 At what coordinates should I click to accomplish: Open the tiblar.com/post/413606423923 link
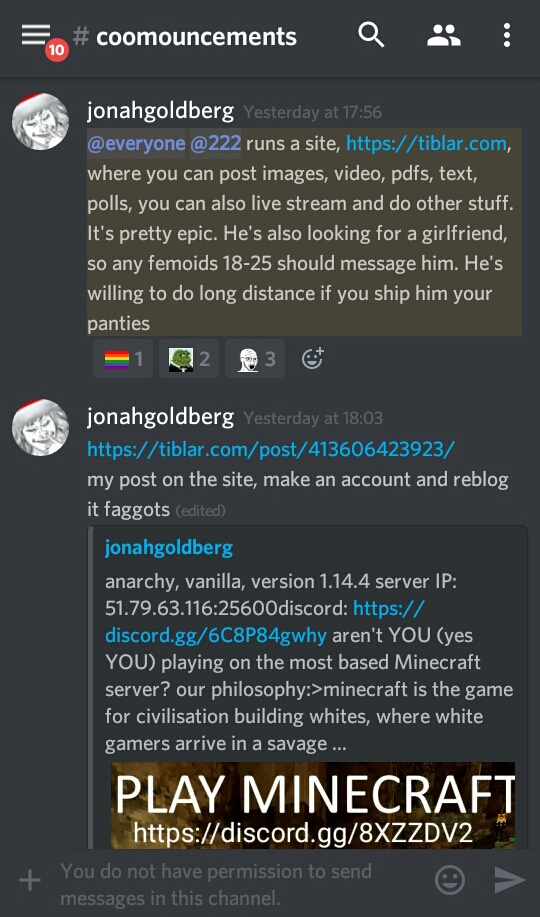click(271, 449)
